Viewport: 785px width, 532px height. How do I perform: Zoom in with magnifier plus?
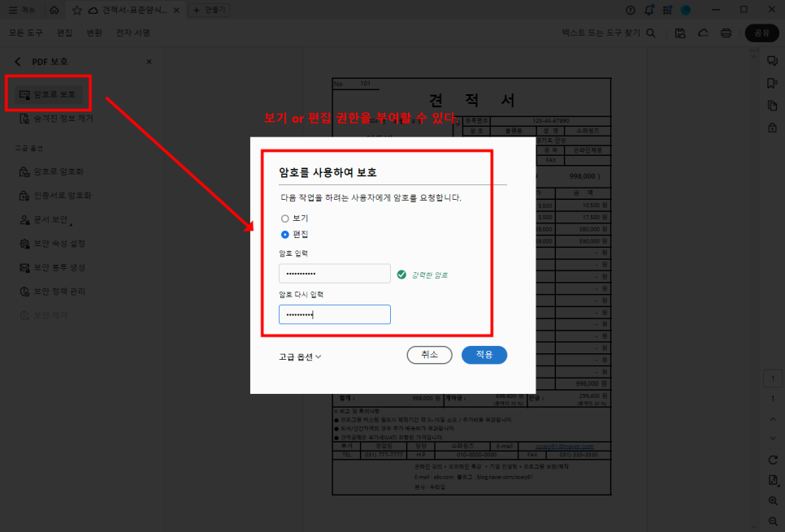[x=773, y=501]
